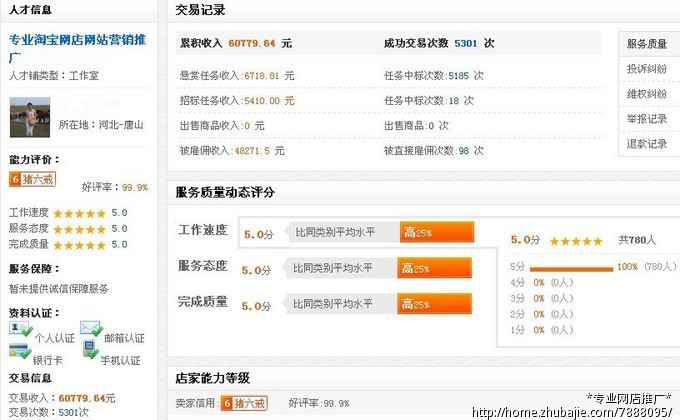680x420 pixels.
Task: Click the 任务中标次数 value 18
Action: [x=454, y=101]
